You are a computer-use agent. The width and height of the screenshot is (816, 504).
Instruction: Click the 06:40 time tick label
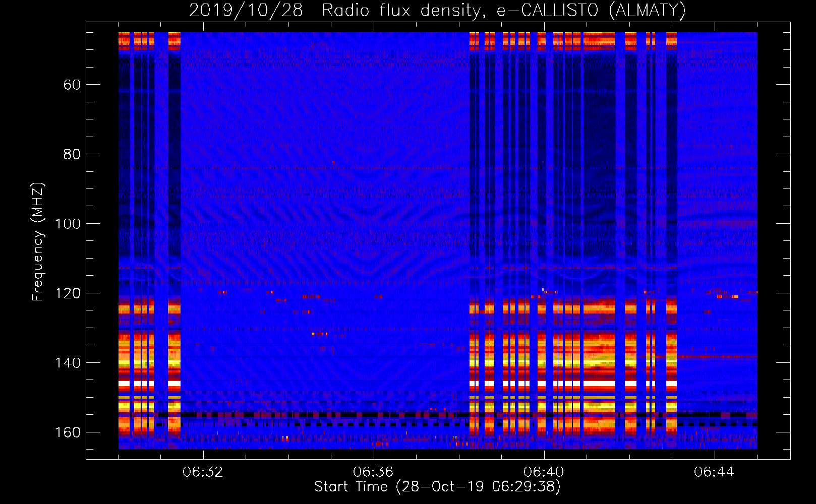pos(544,472)
